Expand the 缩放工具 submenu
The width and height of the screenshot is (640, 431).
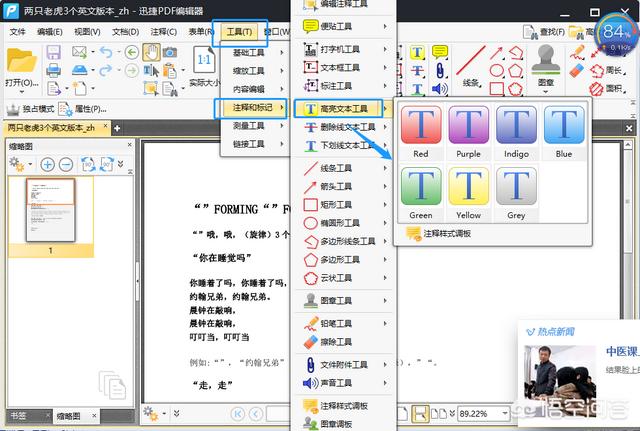tap(254, 71)
